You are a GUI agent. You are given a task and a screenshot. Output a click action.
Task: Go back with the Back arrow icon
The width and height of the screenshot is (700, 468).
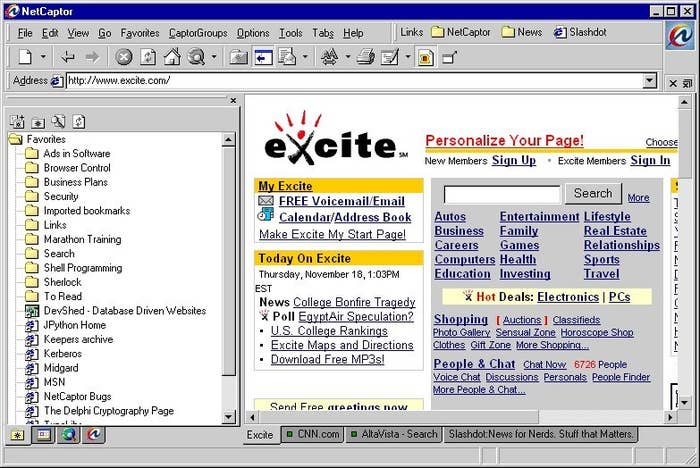[68, 57]
